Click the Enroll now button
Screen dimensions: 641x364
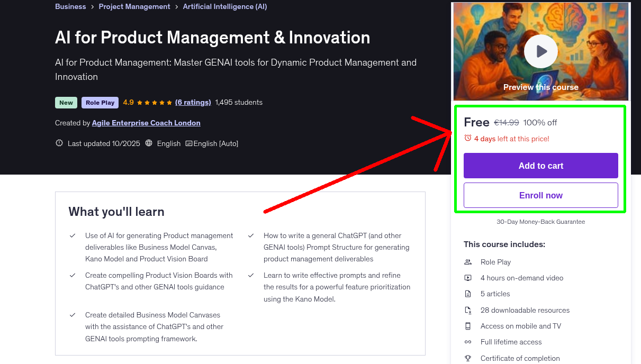[x=540, y=195]
